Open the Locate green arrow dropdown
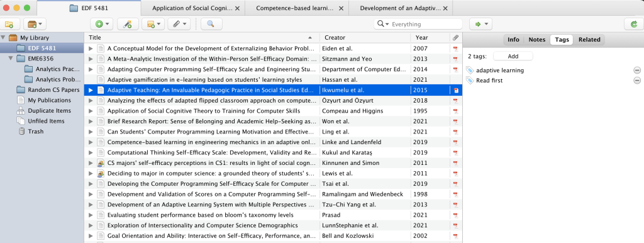Screen dimensions: 644x243 [x=480, y=25]
